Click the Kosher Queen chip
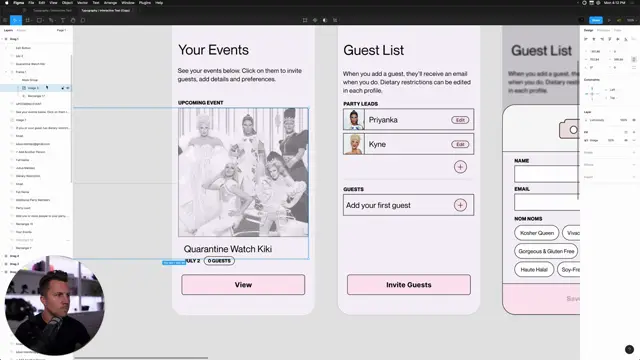The height and width of the screenshot is (360, 640). click(x=537, y=233)
